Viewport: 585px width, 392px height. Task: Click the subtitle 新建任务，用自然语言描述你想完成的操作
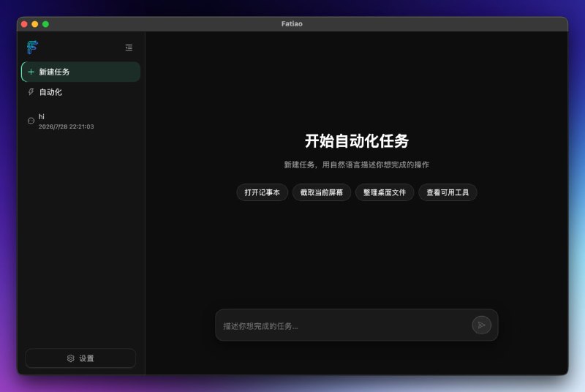(x=357, y=165)
